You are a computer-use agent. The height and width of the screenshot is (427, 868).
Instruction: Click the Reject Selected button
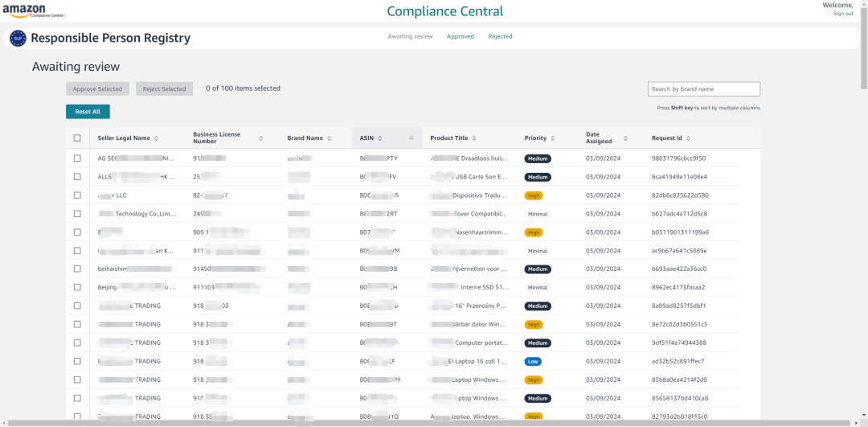point(165,88)
